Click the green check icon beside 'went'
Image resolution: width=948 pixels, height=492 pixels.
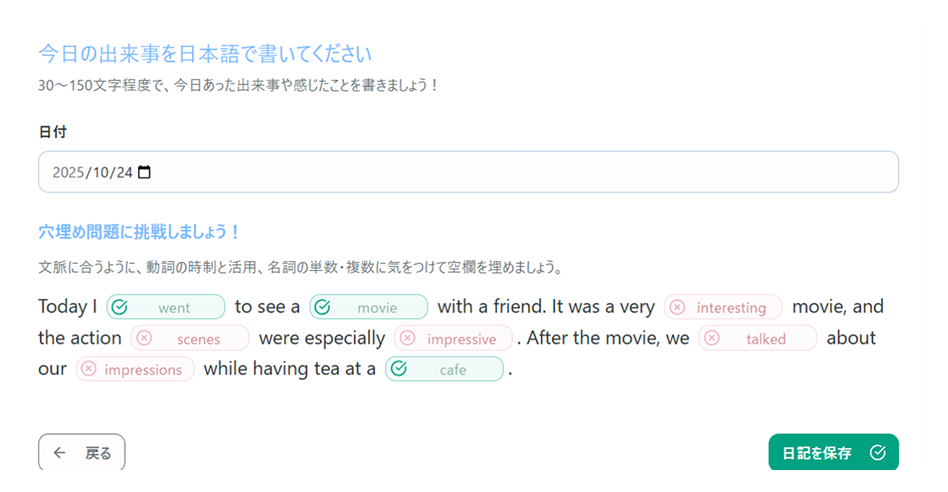tap(118, 307)
